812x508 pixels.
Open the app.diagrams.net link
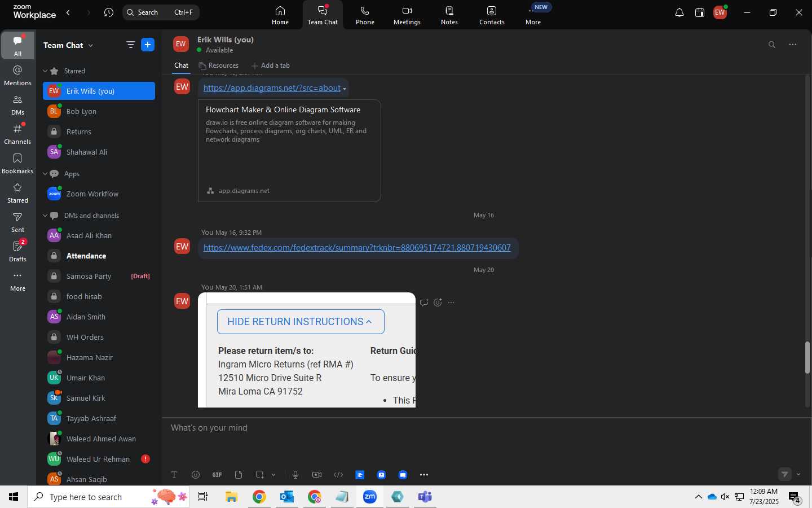(272, 88)
